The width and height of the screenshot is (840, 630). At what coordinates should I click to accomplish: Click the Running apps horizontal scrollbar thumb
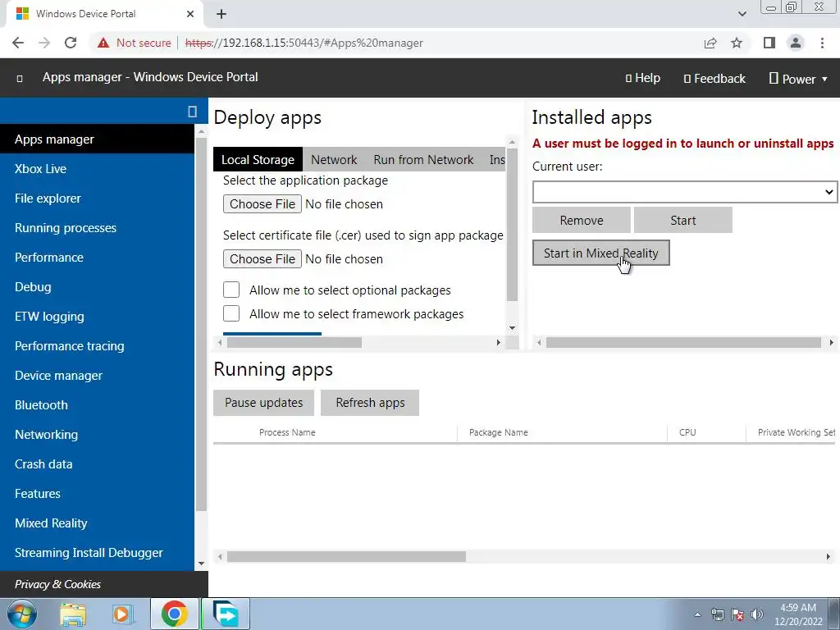(x=346, y=557)
